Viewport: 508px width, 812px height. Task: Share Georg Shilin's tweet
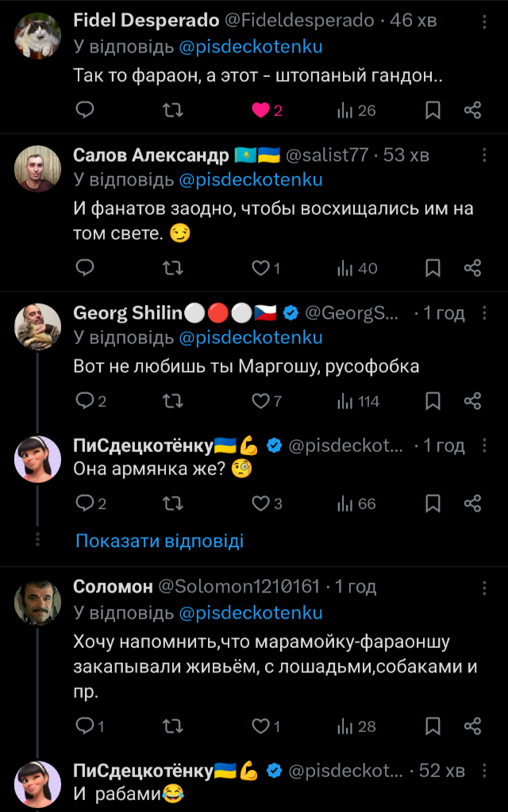472,401
